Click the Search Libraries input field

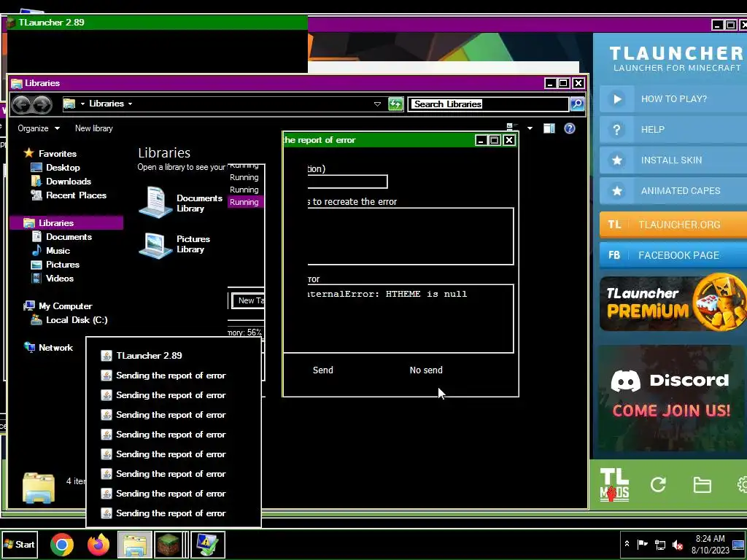click(488, 104)
